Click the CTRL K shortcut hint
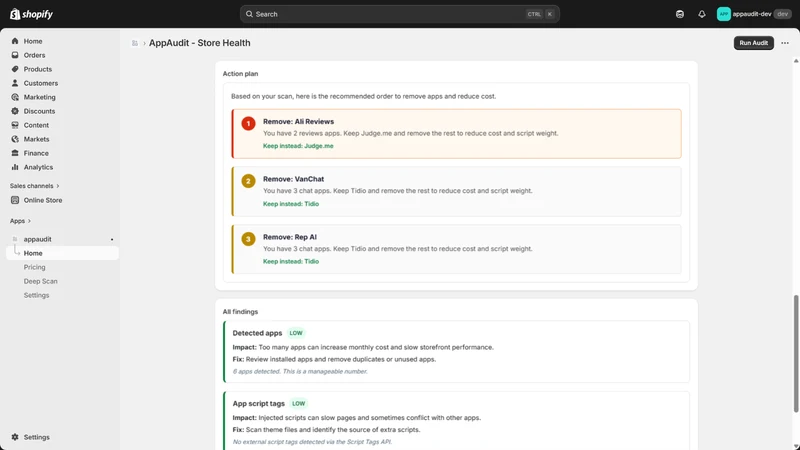The height and width of the screenshot is (450, 800). coord(540,14)
